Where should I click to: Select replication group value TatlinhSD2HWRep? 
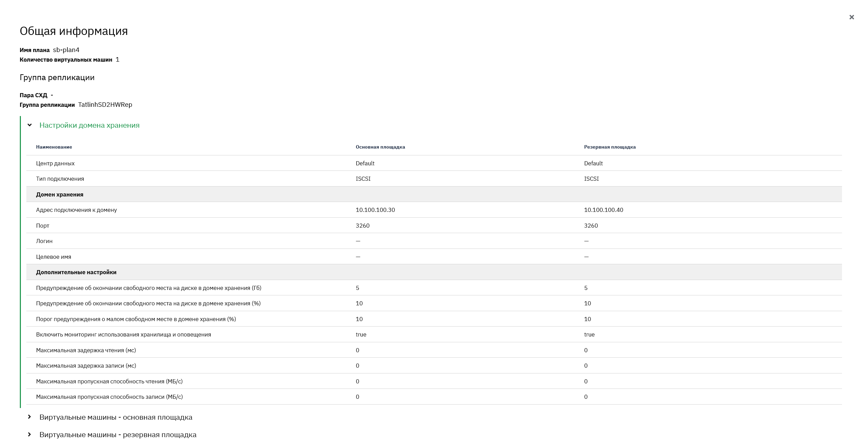[105, 105]
